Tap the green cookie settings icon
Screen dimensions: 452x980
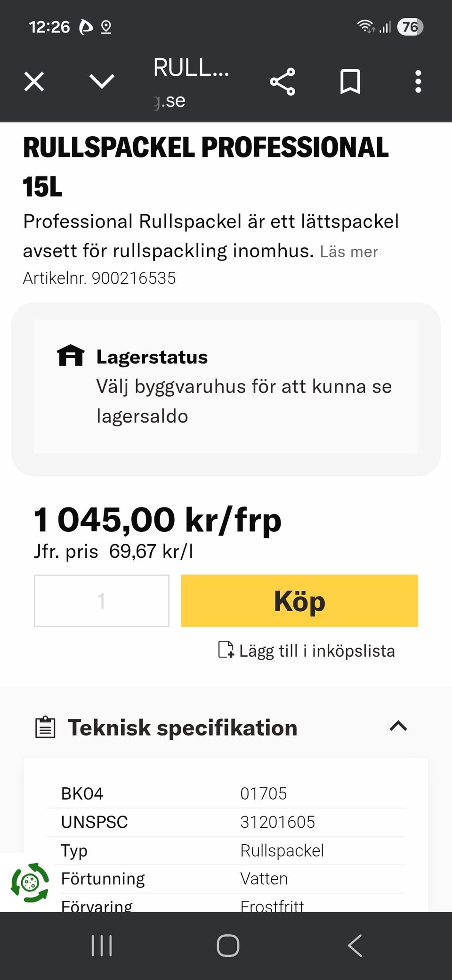[x=30, y=882]
